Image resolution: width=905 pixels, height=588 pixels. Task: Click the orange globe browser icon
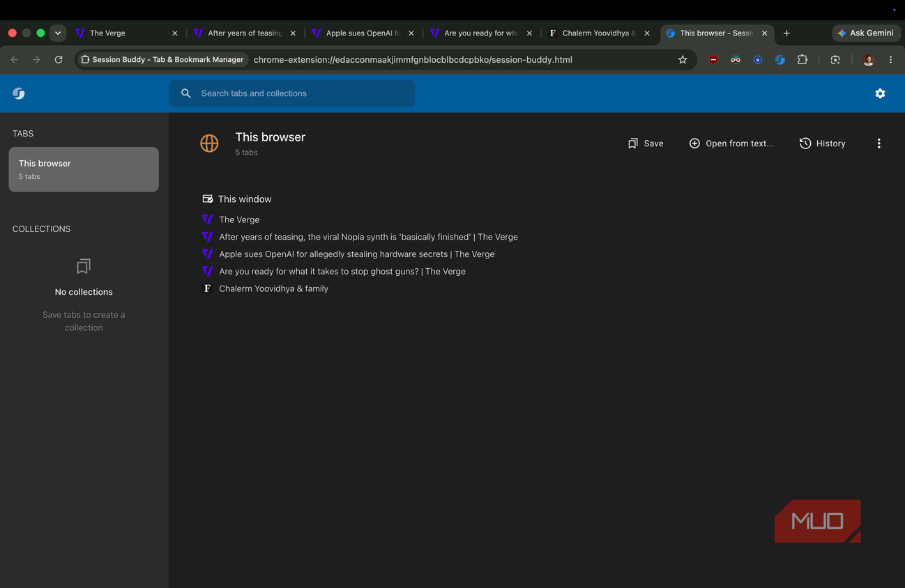(209, 144)
